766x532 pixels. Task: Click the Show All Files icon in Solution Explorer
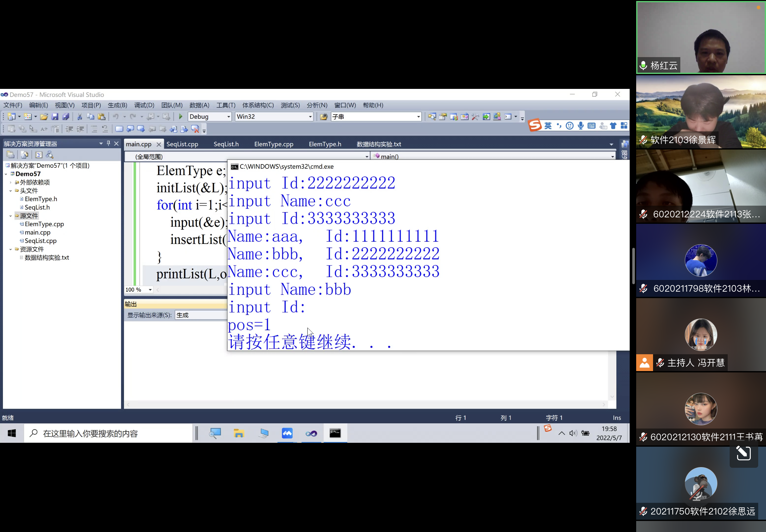[x=24, y=155]
